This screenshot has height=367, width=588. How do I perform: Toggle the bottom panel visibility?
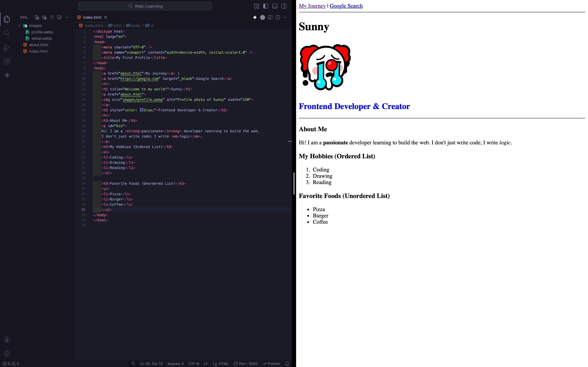click(275, 6)
